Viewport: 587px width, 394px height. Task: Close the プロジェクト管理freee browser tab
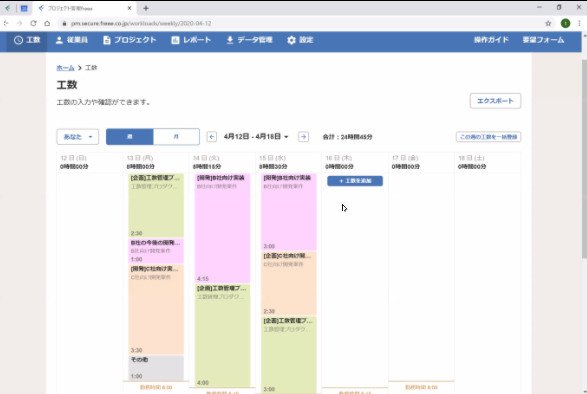(x=130, y=8)
